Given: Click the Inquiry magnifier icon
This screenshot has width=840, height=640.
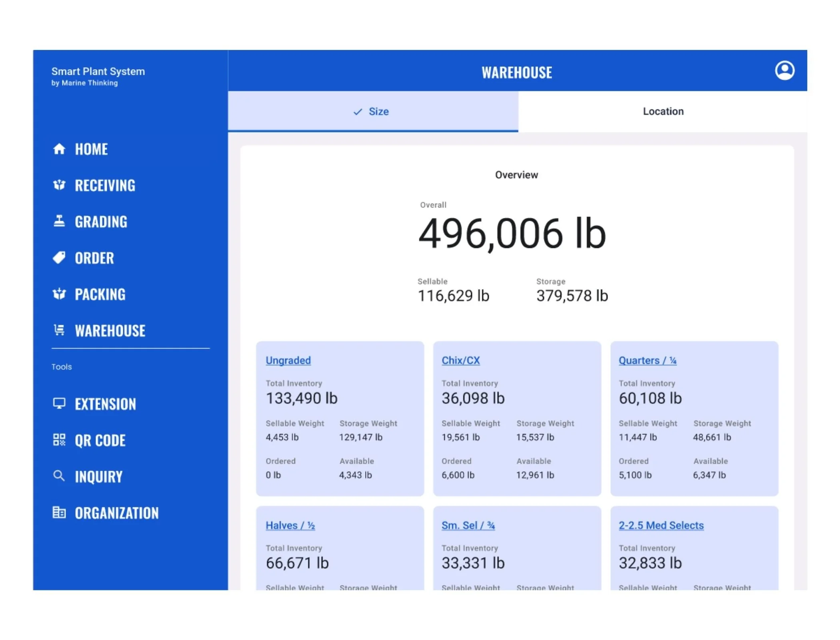Looking at the screenshot, I should click(59, 476).
